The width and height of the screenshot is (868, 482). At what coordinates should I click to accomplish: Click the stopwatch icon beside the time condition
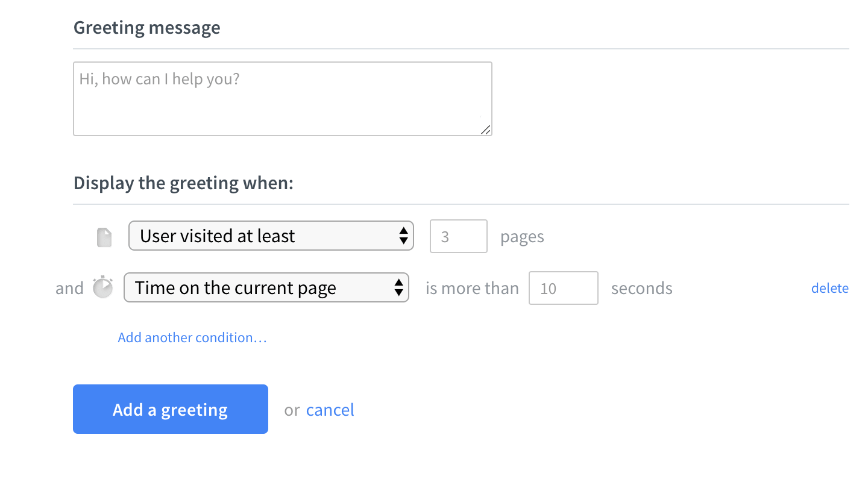(102, 287)
